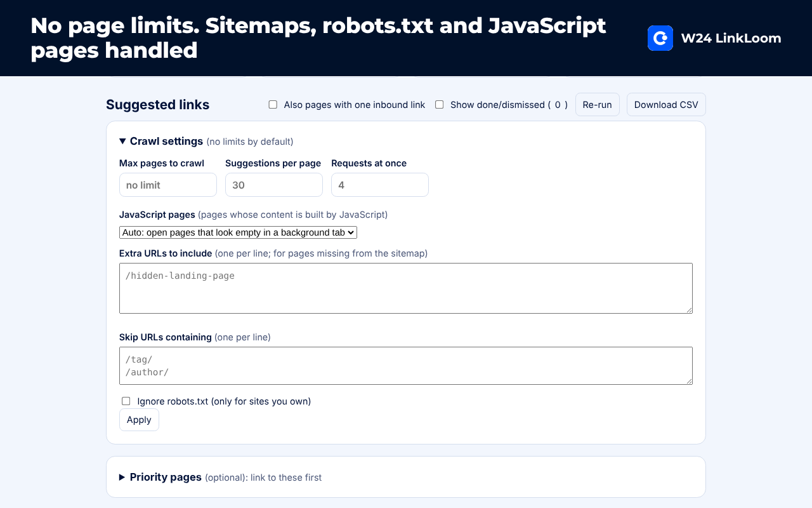Download CSV of suggested links
Viewport: 812px width, 508px height.
[666, 105]
